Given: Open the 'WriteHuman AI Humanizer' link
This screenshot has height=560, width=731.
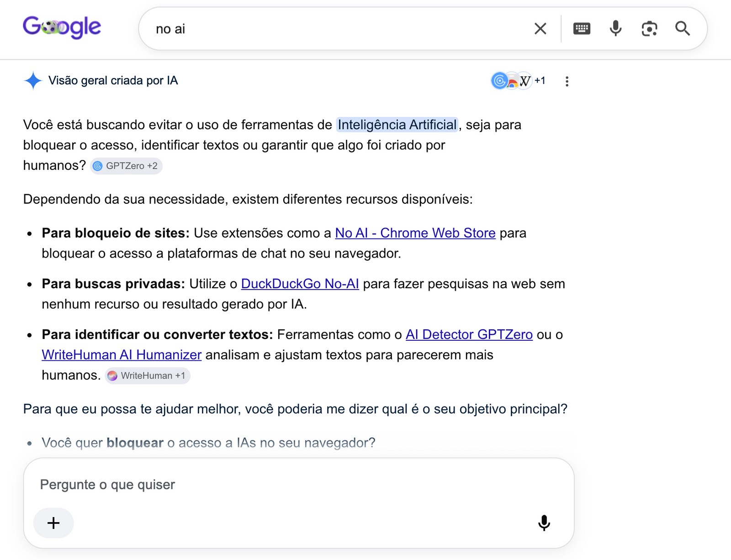Looking at the screenshot, I should click(x=122, y=355).
